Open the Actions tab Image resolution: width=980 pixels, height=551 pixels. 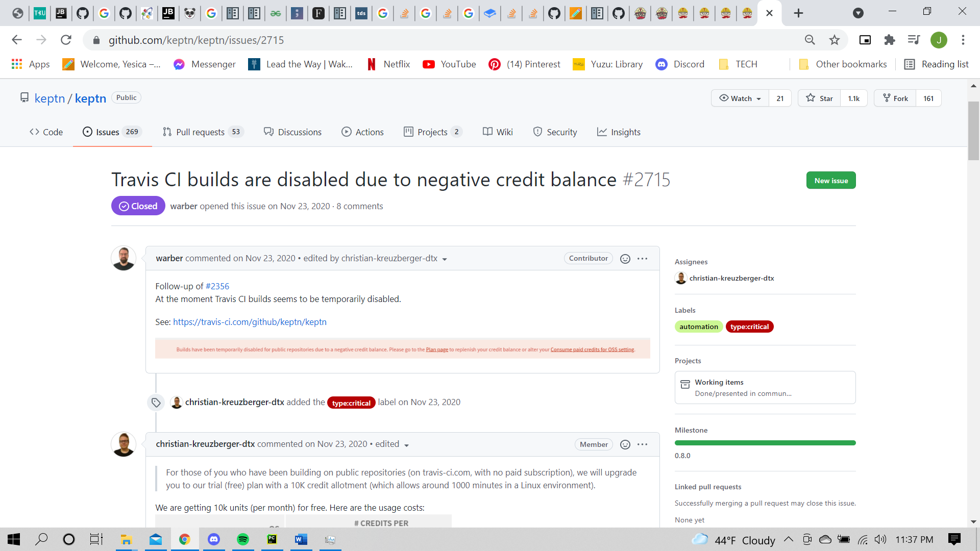tap(362, 132)
